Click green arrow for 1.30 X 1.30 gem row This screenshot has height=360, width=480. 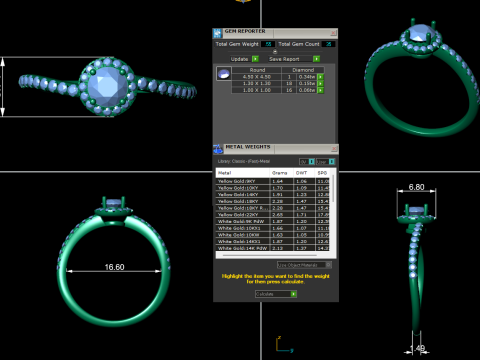point(321,84)
